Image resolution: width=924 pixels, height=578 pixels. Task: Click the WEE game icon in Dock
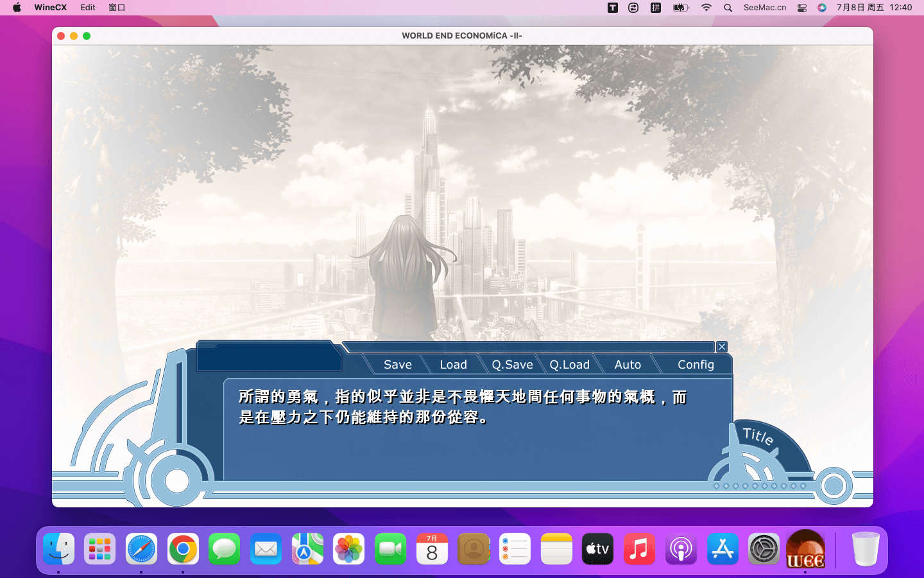click(805, 549)
